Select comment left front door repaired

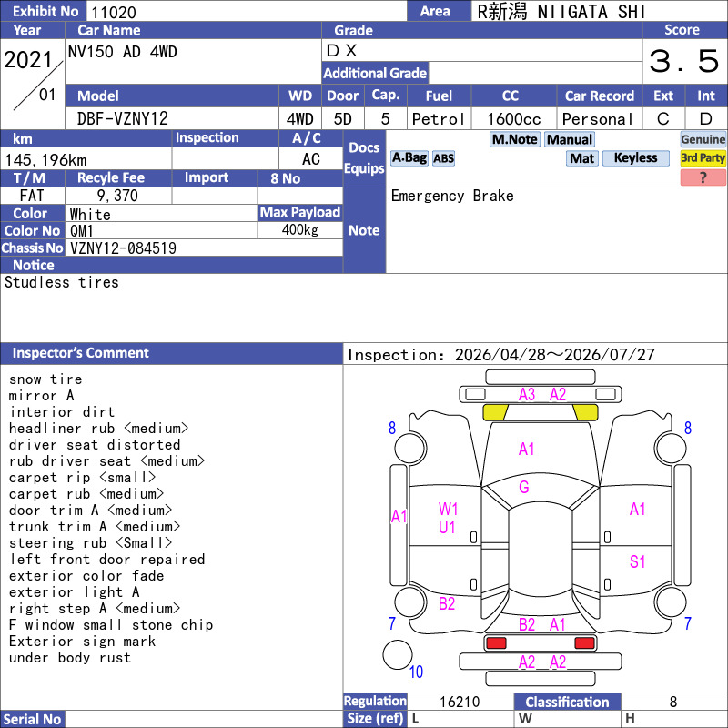point(106,560)
